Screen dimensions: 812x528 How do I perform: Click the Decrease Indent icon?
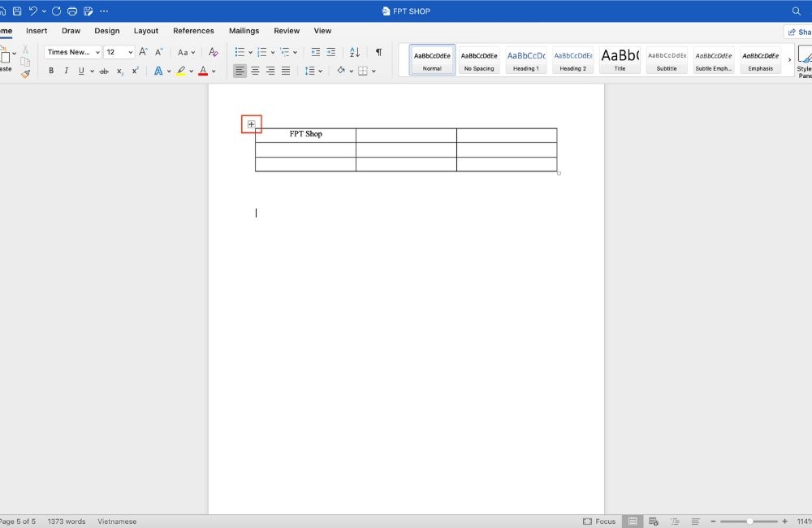[315, 52]
